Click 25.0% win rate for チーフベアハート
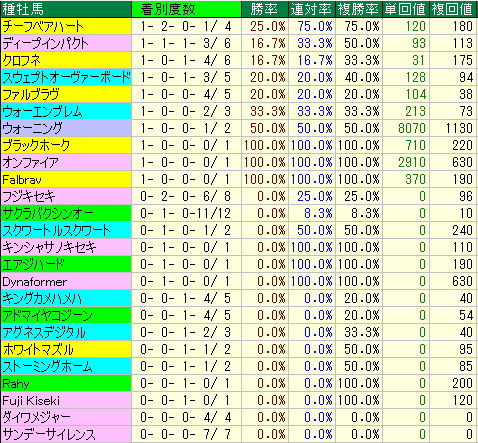 tap(268, 26)
